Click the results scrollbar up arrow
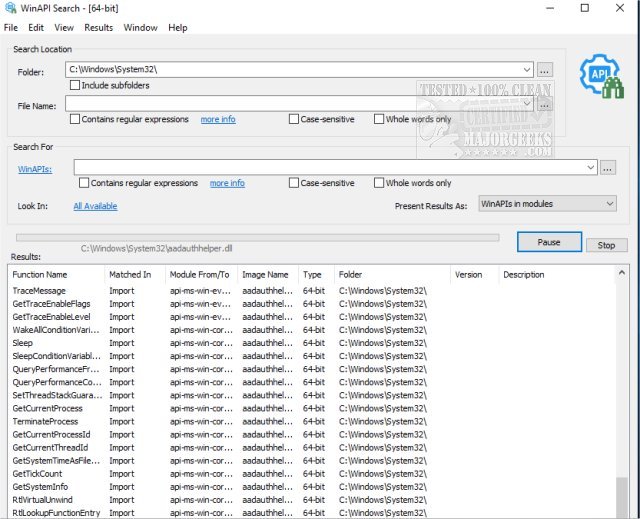Image resolution: width=640 pixels, height=519 pixels. (622, 273)
